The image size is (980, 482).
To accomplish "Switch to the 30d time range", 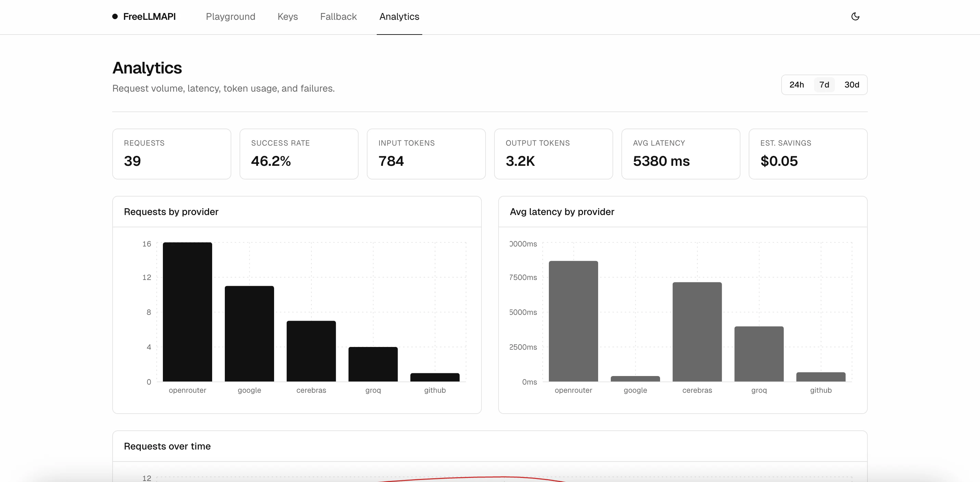I will [852, 85].
